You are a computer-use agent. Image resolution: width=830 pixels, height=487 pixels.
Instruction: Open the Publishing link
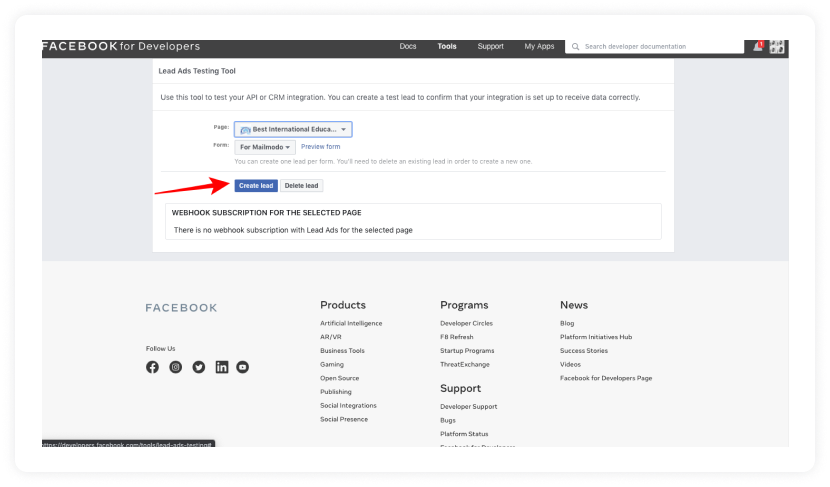point(336,392)
